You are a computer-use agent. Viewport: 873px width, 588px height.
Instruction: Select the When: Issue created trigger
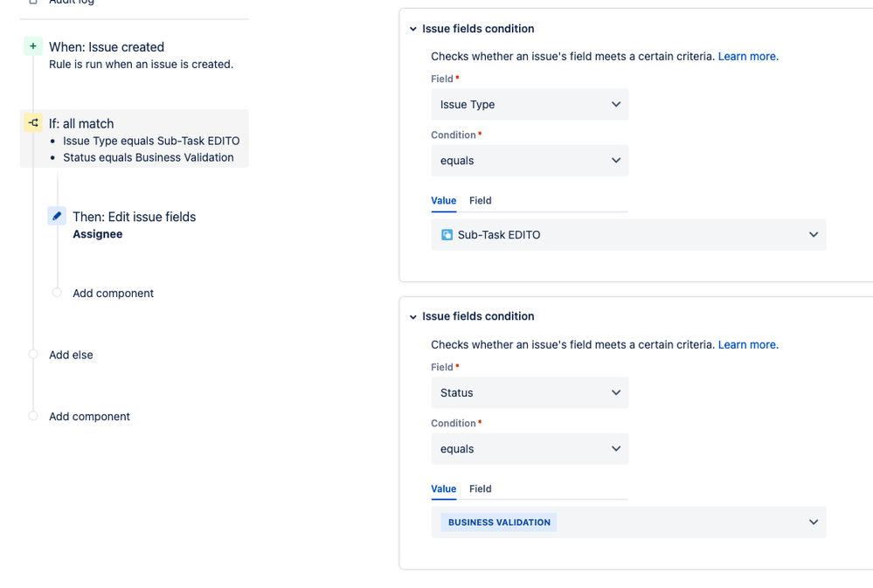click(107, 47)
